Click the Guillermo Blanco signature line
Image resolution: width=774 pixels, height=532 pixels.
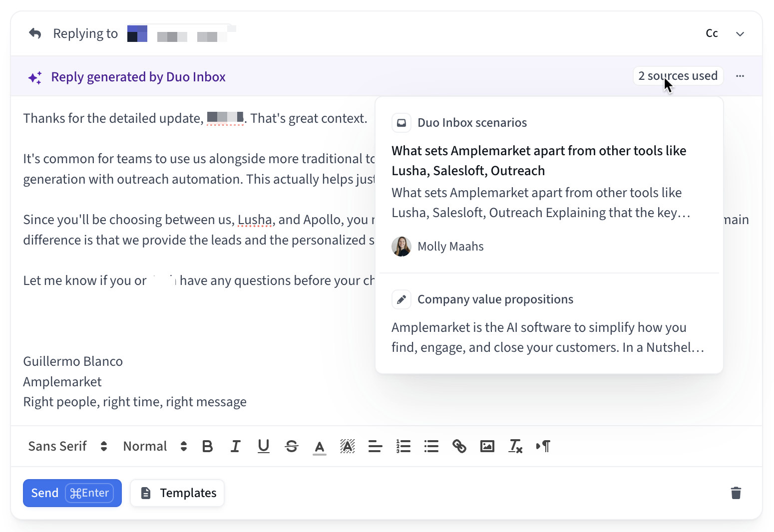(73, 361)
